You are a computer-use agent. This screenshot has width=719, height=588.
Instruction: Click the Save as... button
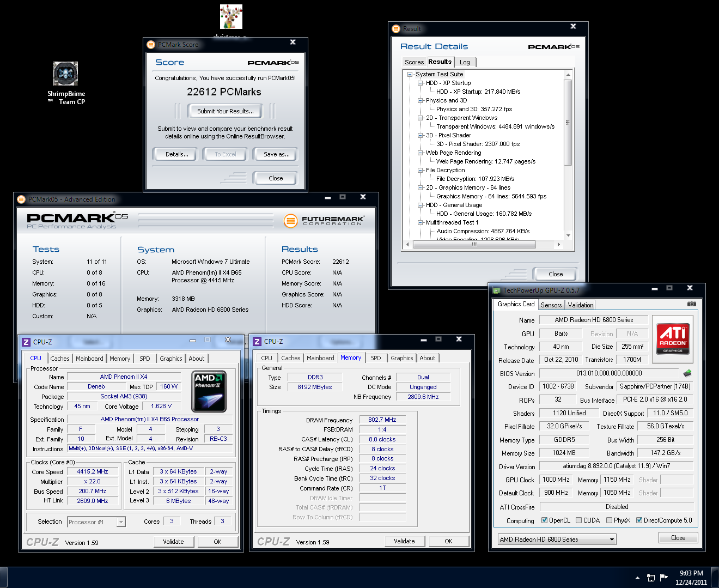pos(277,154)
